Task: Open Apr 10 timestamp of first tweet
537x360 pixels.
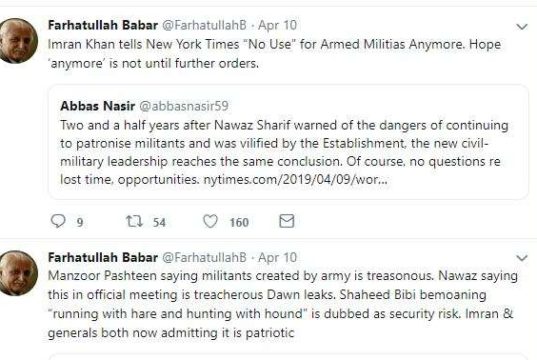Action: (277, 25)
